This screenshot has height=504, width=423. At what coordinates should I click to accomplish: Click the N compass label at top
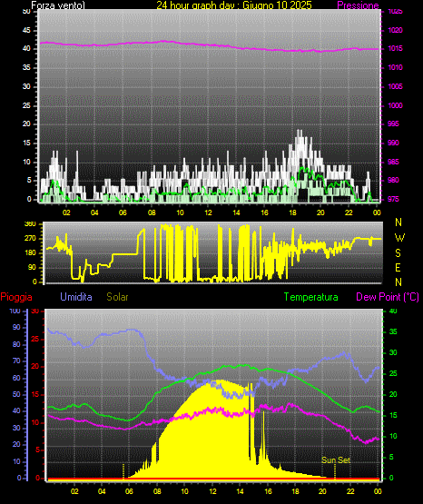tap(398, 222)
